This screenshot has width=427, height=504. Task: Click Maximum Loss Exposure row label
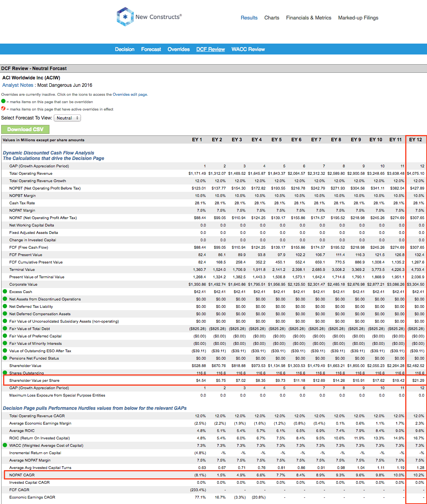pos(57,395)
